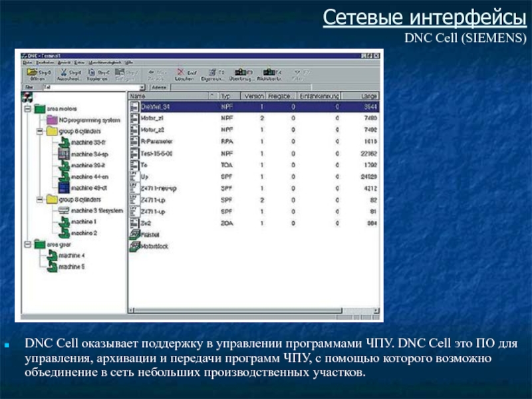Select the To file name

coord(144,165)
